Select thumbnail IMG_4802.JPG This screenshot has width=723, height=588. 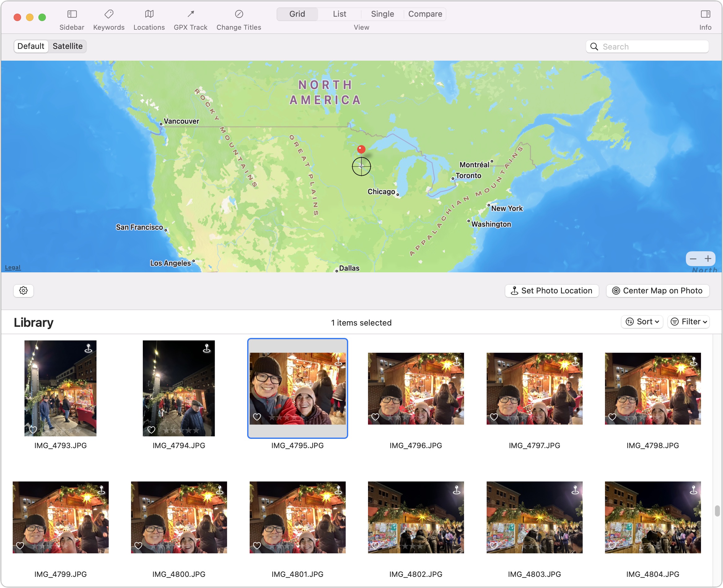[416, 517]
